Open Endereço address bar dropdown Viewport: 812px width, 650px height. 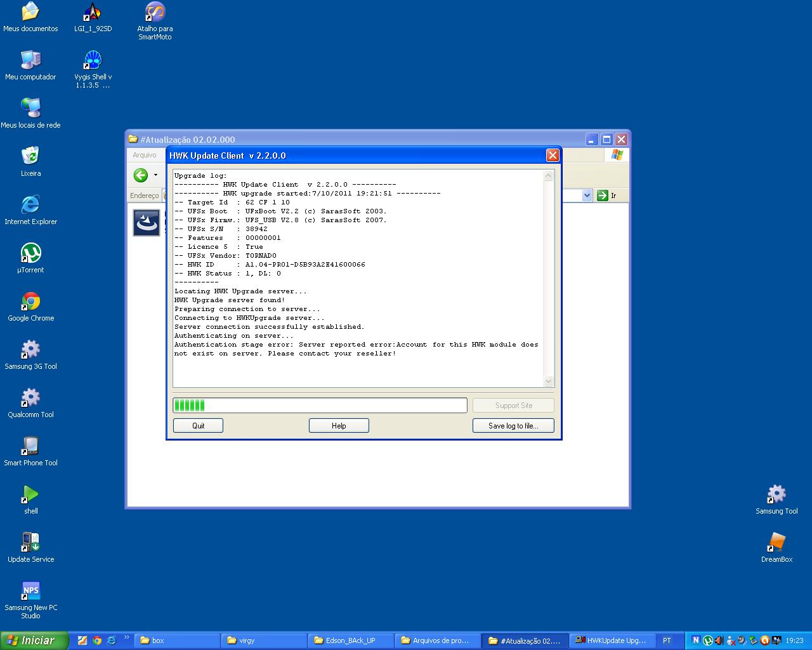pos(587,196)
